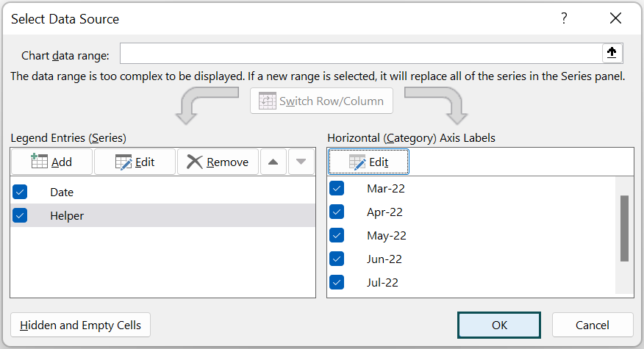Remove the selected series

(x=218, y=162)
